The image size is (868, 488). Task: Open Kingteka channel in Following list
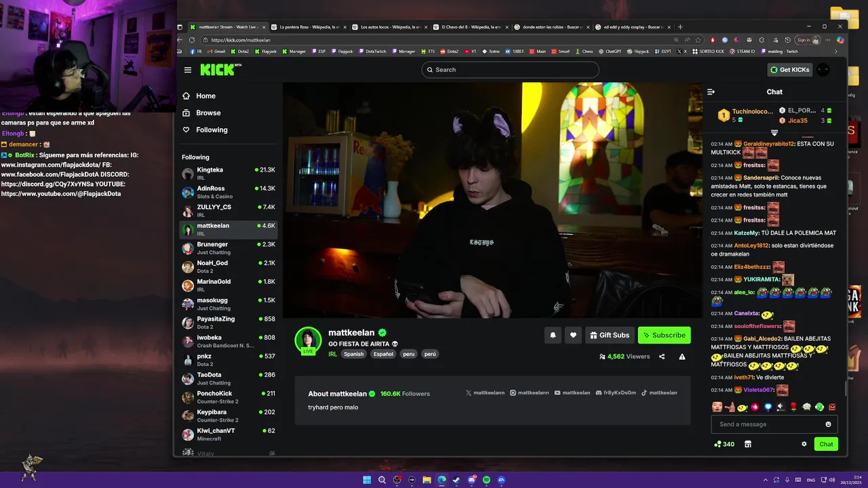pos(229,174)
